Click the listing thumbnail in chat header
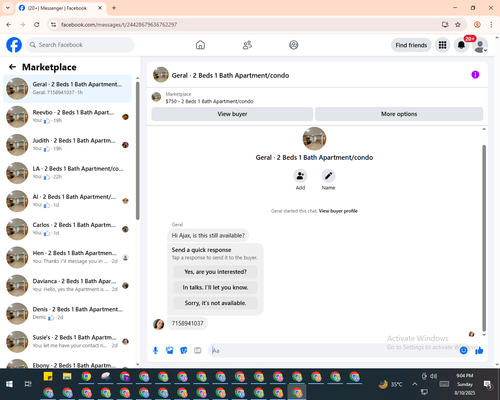The image size is (500, 400). [x=161, y=75]
